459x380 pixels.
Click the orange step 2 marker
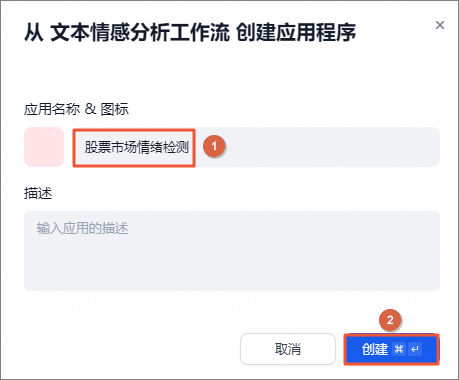click(390, 320)
